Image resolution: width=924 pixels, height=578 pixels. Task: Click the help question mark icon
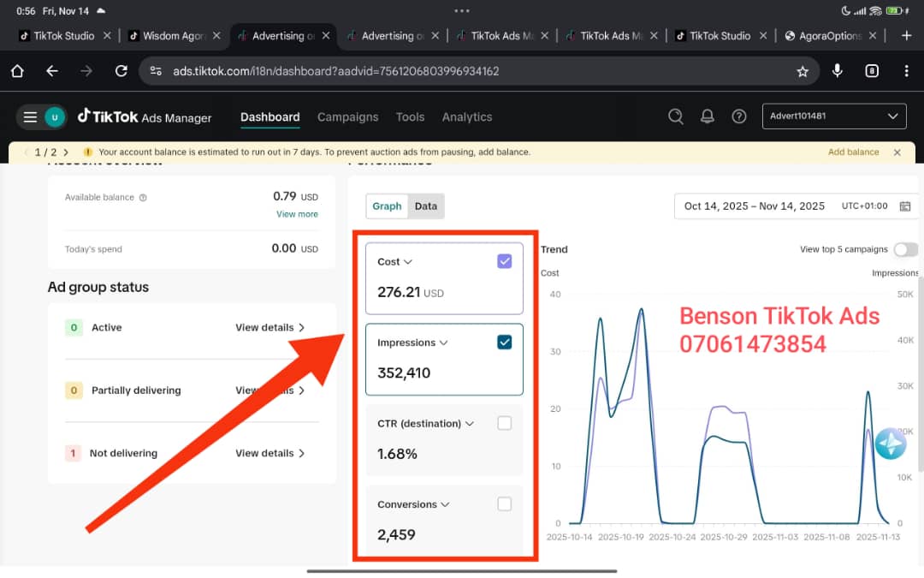(x=739, y=117)
